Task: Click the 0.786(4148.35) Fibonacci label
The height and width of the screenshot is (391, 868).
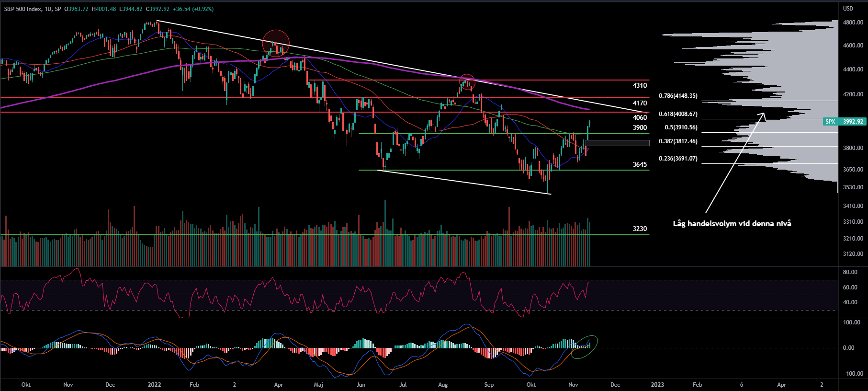Action: 678,96
